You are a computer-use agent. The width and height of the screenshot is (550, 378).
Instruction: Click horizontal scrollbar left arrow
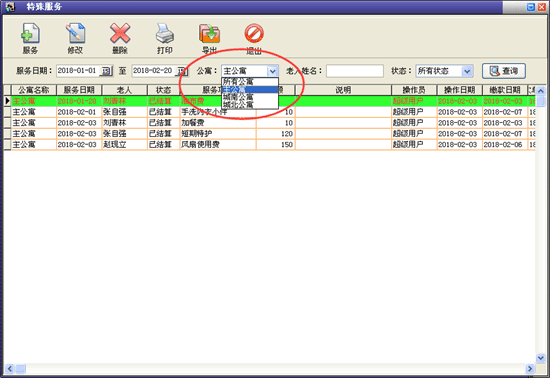(x=9, y=369)
